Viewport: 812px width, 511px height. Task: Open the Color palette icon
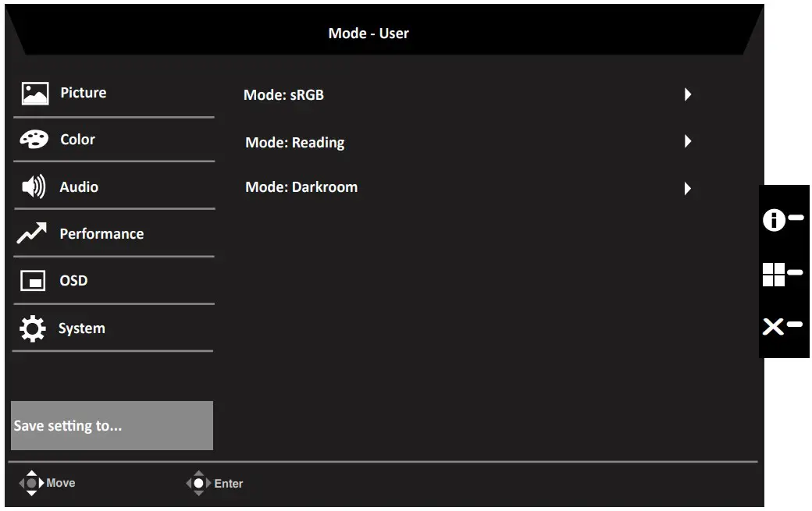point(32,139)
